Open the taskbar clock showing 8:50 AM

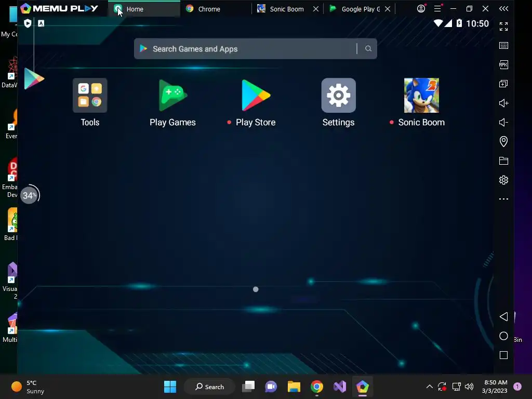(x=495, y=387)
